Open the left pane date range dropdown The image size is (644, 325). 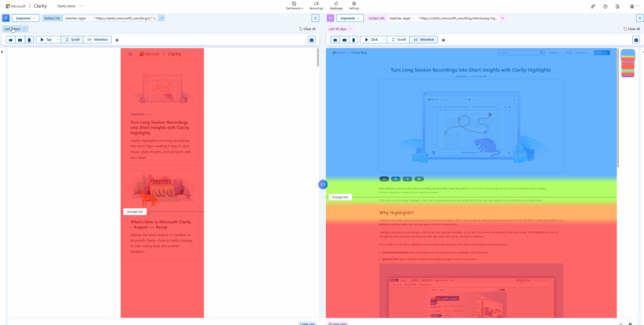point(15,29)
